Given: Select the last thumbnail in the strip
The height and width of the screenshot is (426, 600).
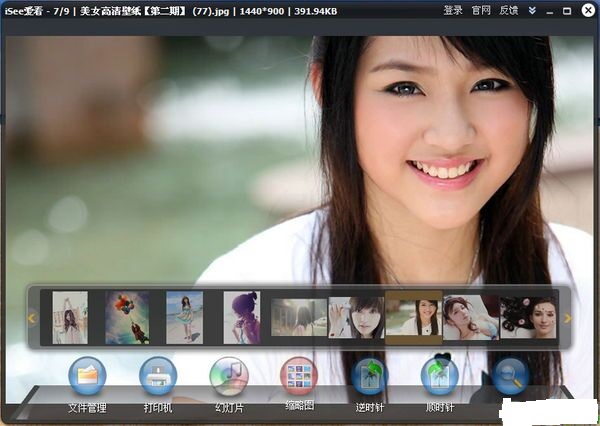Looking at the screenshot, I should click(x=528, y=317).
